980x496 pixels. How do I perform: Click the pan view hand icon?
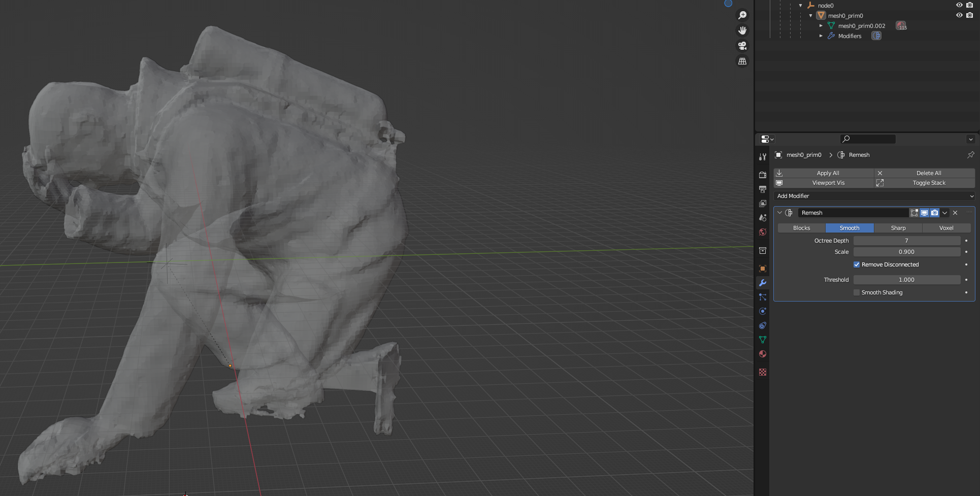(742, 30)
